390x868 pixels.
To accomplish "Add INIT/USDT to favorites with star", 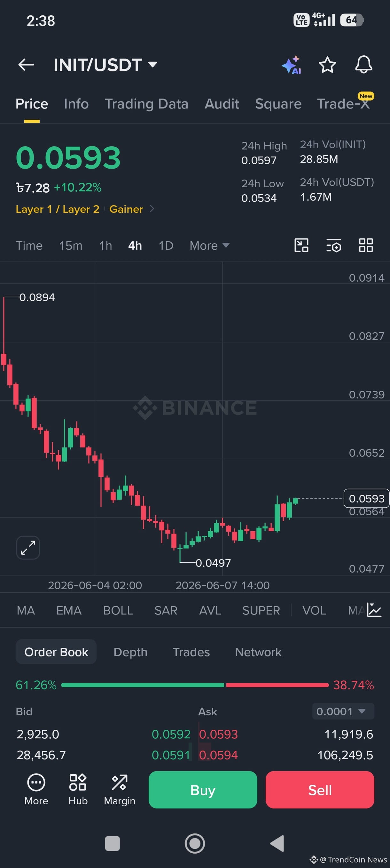I will click(327, 65).
